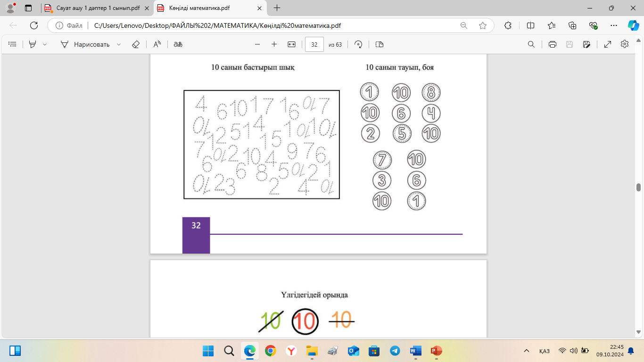Screen dimensions: 644x362
Task: Open the Favorites list
Action: (552, 25)
